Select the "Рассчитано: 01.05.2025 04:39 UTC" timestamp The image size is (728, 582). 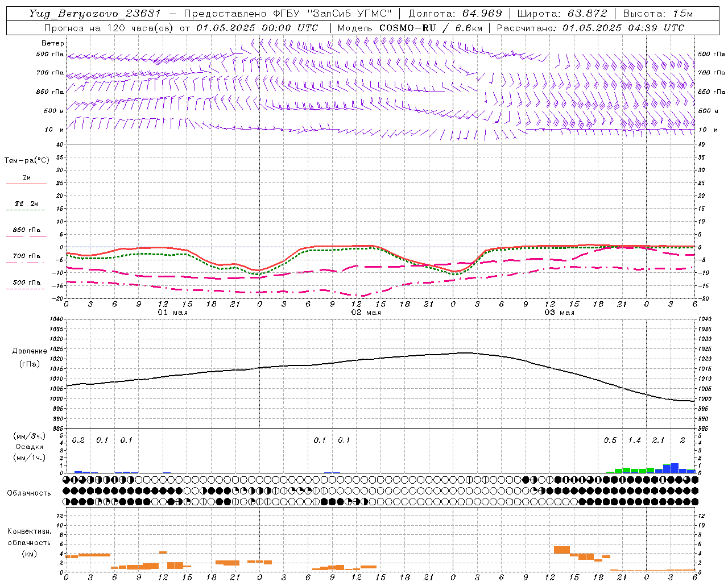coord(590,28)
